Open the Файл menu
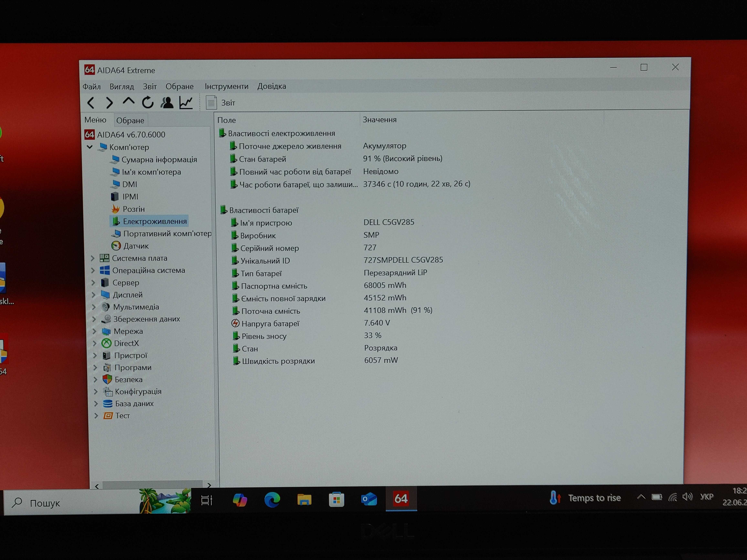The width and height of the screenshot is (747, 560). [x=92, y=87]
